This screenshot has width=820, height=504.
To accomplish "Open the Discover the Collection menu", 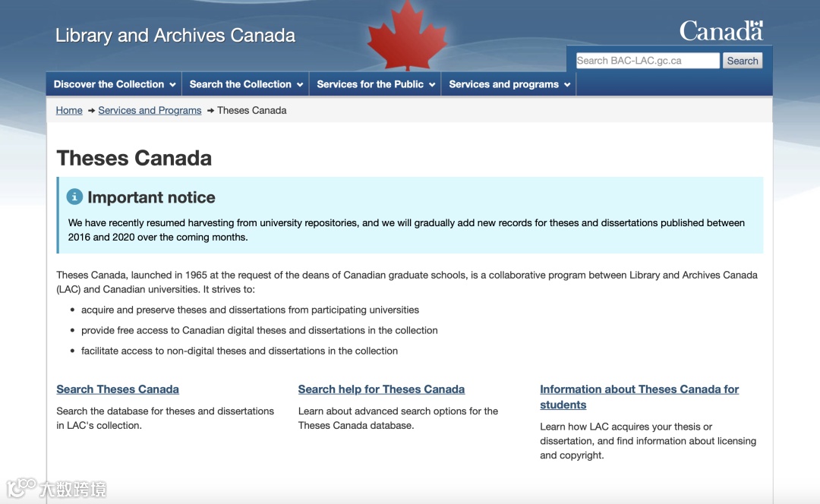I will (x=114, y=84).
